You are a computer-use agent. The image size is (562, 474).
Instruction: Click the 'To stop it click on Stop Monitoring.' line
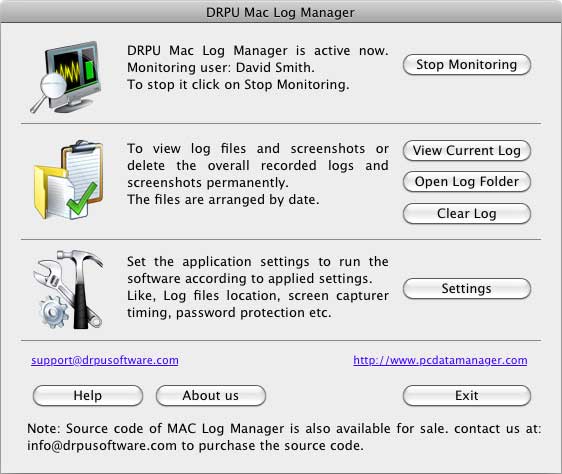tap(238, 85)
